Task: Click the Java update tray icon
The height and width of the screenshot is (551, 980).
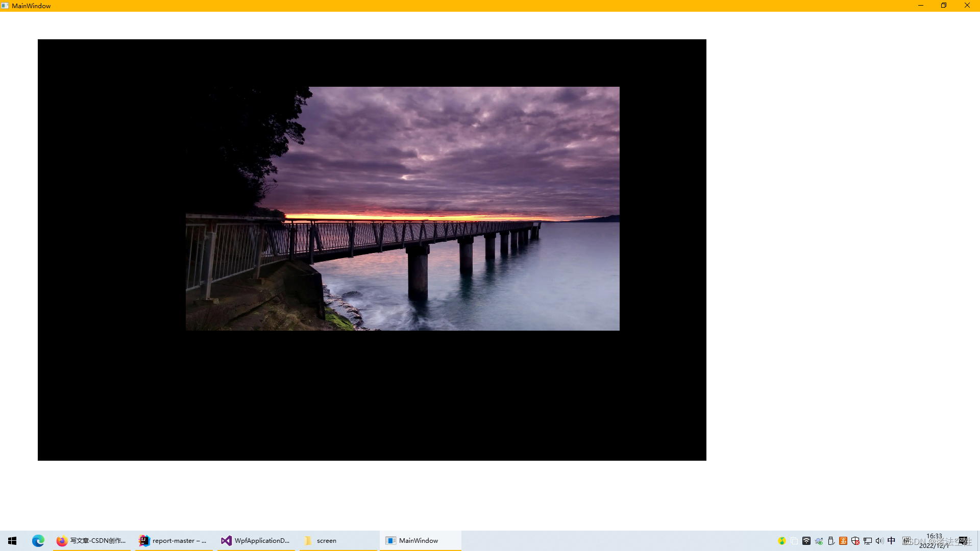Action: coord(844,540)
